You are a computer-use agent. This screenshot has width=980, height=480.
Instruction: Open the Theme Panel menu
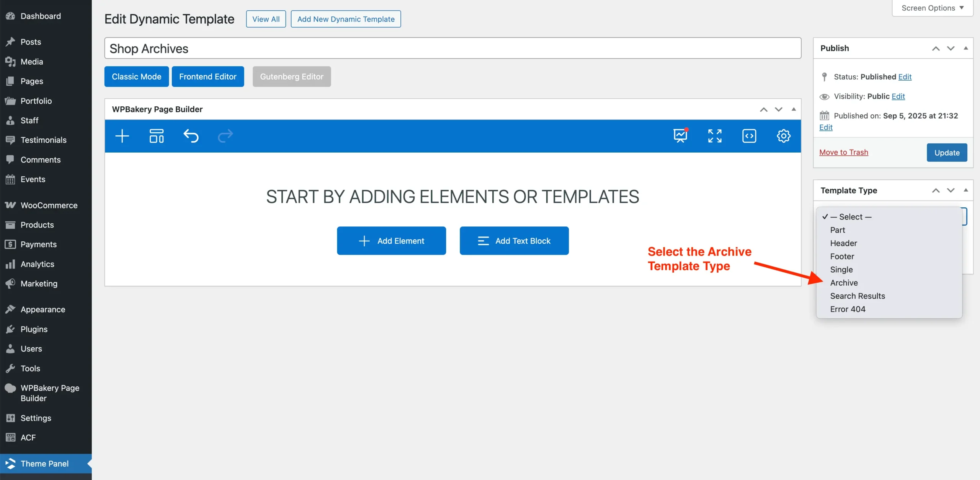tap(44, 463)
